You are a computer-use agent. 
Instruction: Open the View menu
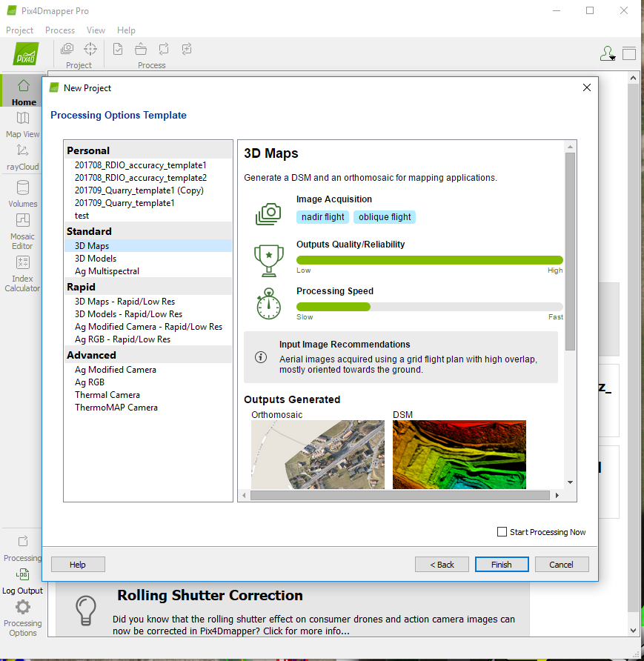pyautogui.click(x=96, y=30)
